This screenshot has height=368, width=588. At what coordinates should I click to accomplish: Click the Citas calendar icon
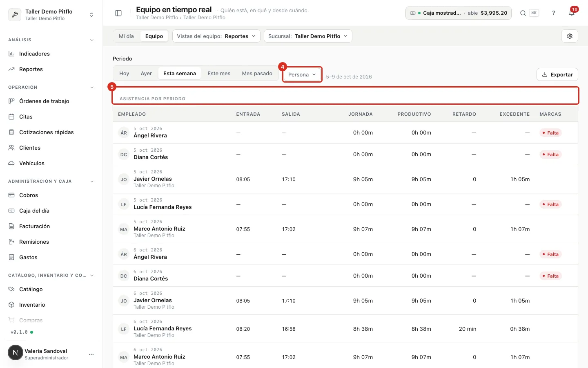(11, 117)
